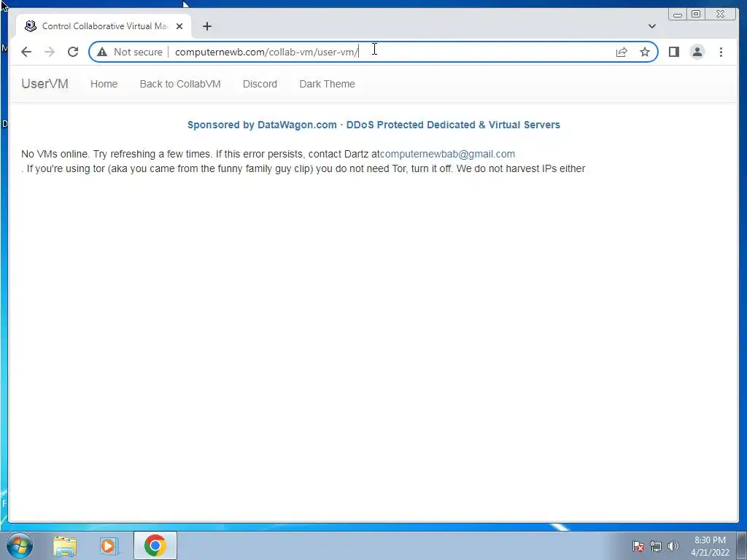Reload the page with the refresh icon
The image size is (747, 560).
pos(73,52)
